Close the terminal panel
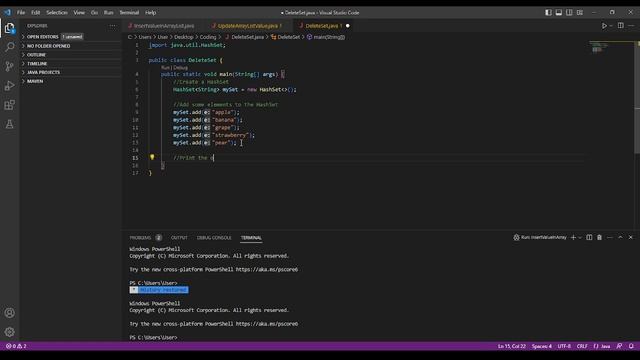The height and width of the screenshot is (360, 640). coord(631,237)
